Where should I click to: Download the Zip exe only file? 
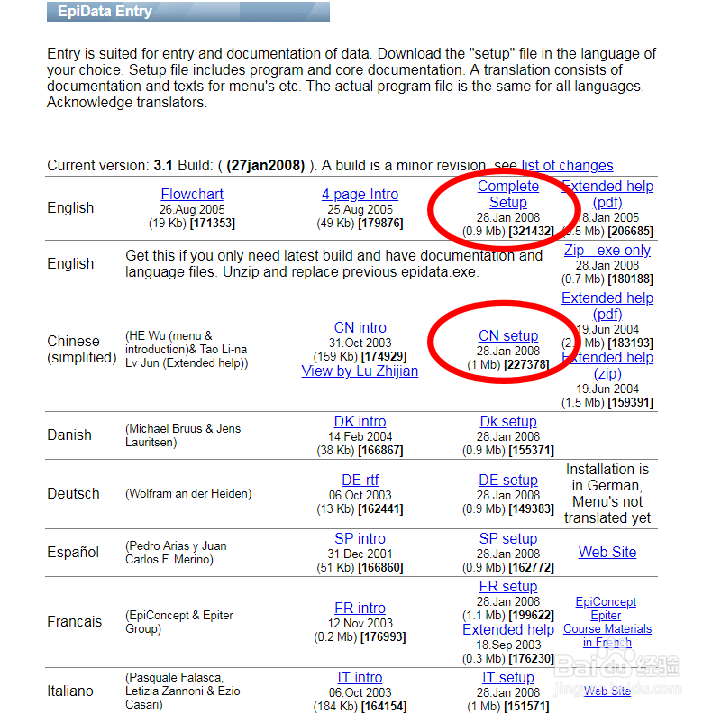point(607,250)
